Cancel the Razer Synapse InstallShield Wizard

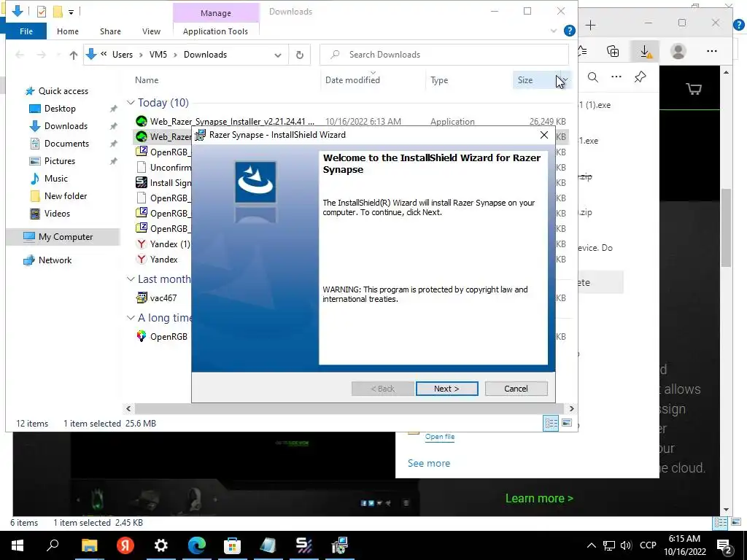point(516,389)
